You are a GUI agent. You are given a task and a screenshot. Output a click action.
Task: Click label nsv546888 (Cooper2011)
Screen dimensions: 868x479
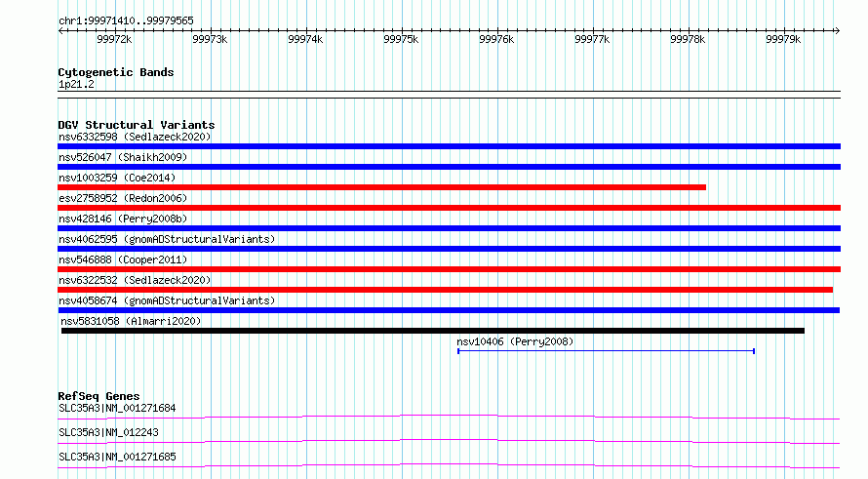pyautogui.click(x=123, y=259)
